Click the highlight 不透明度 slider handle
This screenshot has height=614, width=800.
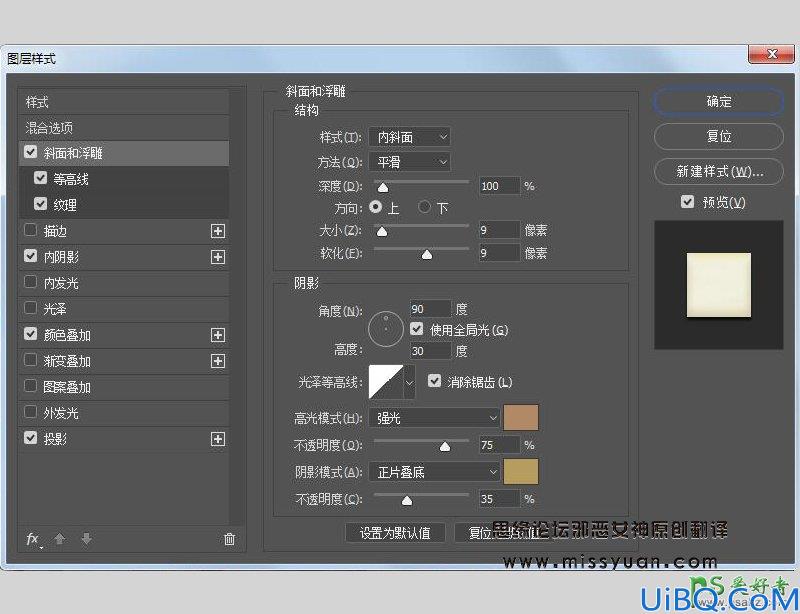pos(445,447)
